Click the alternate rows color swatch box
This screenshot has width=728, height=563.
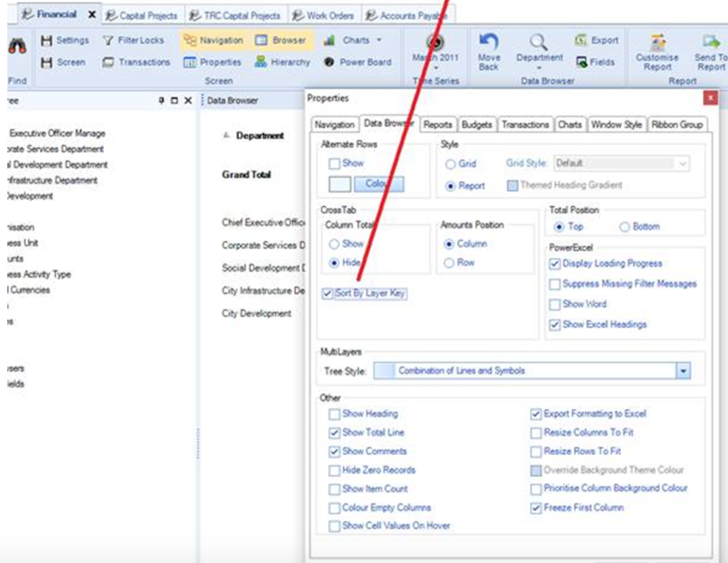point(340,184)
